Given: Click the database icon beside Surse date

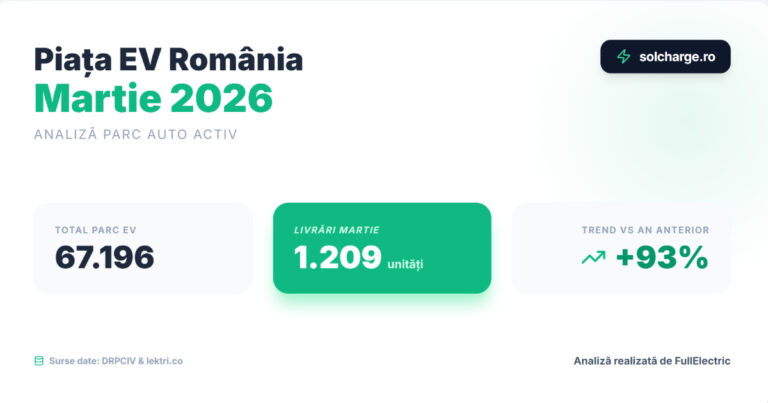Looking at the screenshot, I should pos(39,360).
